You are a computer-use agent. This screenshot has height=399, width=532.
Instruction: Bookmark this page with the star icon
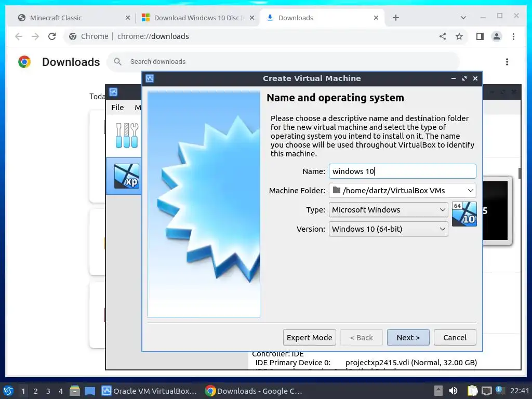click(x=459, y=36)
